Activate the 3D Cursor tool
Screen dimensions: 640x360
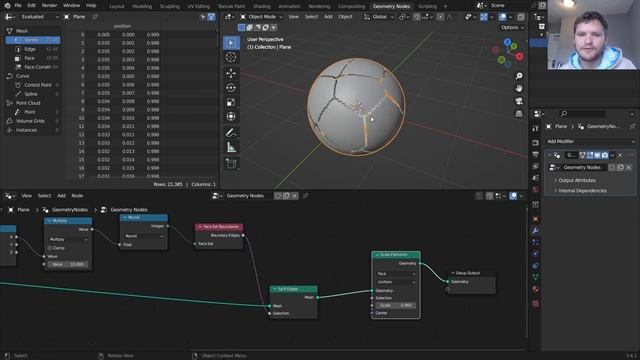pos(231,57)
